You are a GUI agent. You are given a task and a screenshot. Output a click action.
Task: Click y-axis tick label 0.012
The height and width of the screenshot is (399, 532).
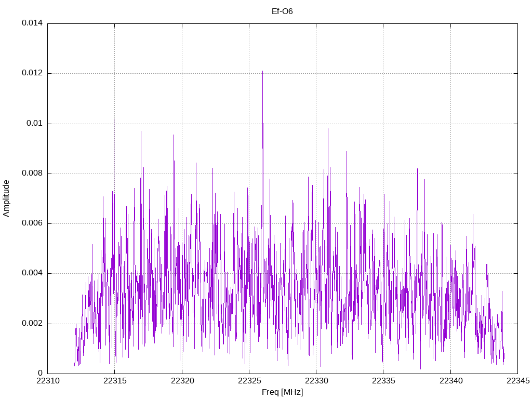[x=32, y=73]
